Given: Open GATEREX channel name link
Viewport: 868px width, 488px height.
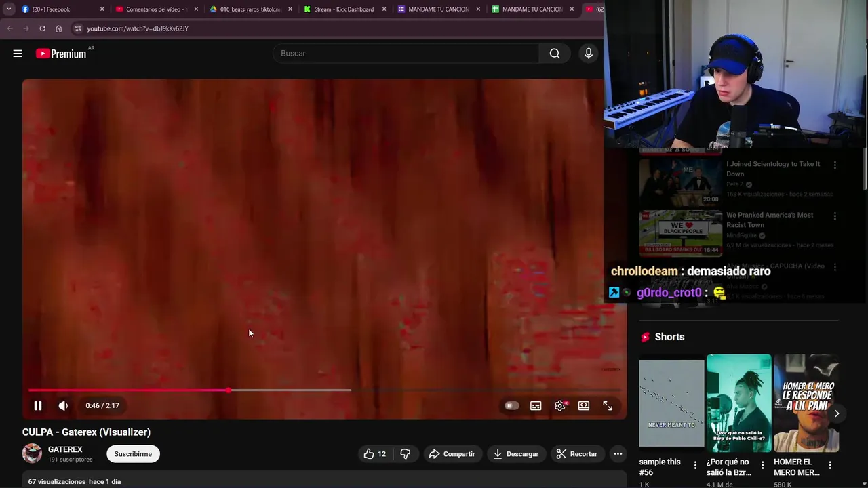Looking at the screenshot, I should (65, 449).
